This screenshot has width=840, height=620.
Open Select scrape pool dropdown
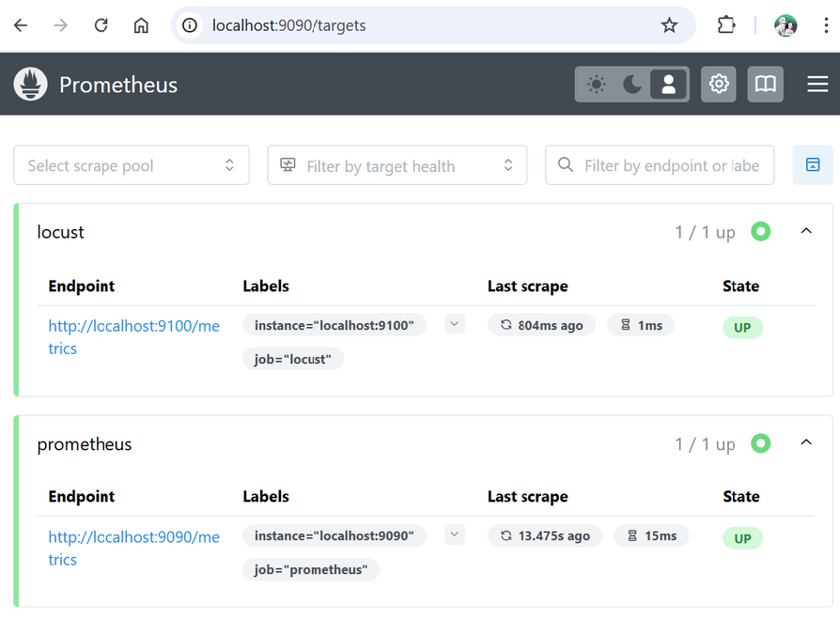[132, 165]
